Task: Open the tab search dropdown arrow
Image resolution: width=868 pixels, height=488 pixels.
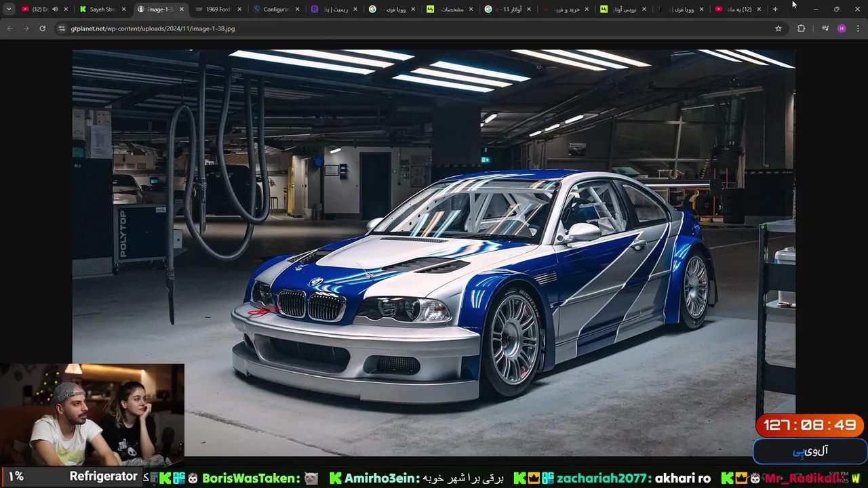Action: pyautogui.click(x=9, y=9)
